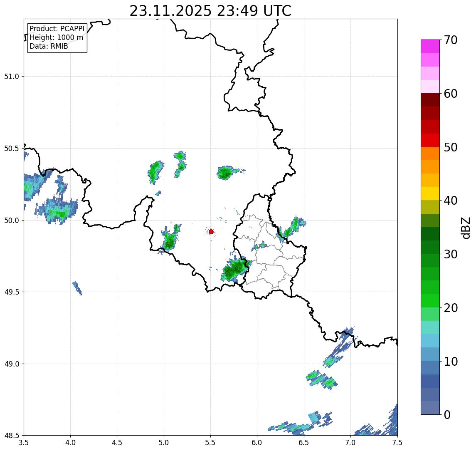Click the latitude axis label 48.5
The width and height of the screenshot is (476, 451).
(x=12, y=436)
